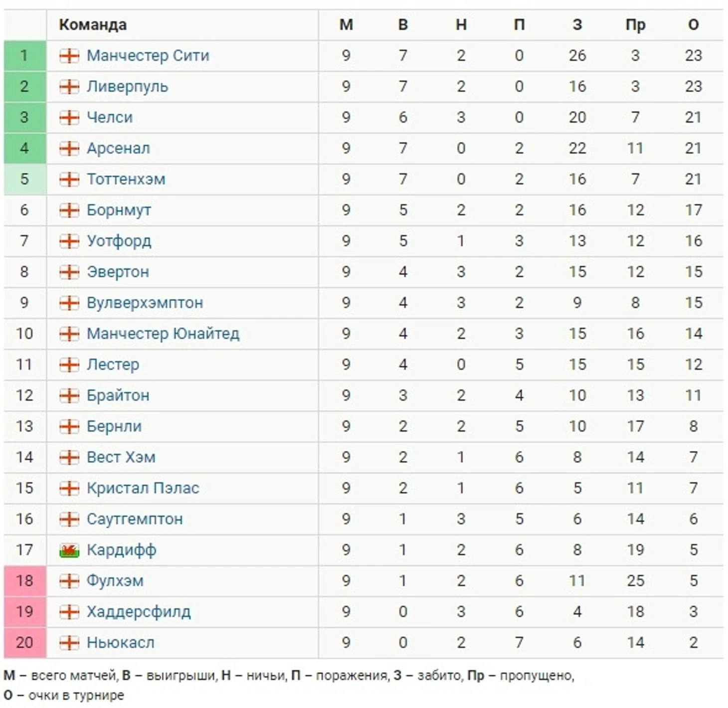
Task: Click the green position 1 cell
Action: (24, 56)
